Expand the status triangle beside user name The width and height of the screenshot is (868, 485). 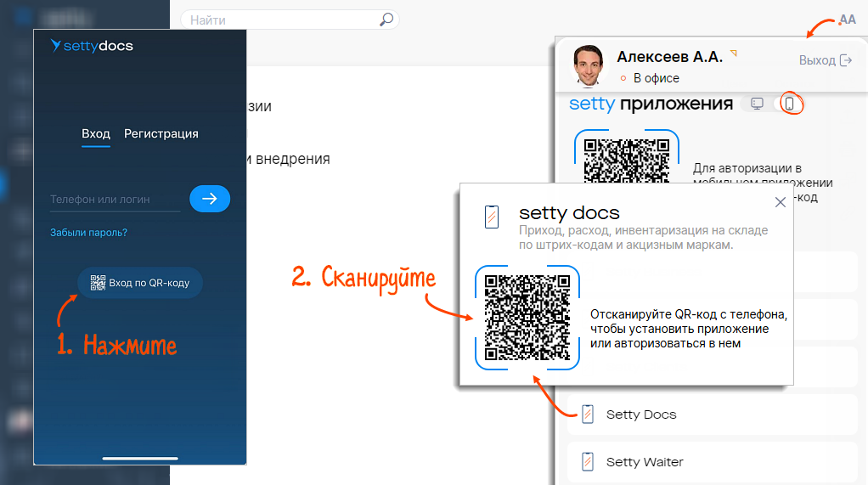pos(734,54)
